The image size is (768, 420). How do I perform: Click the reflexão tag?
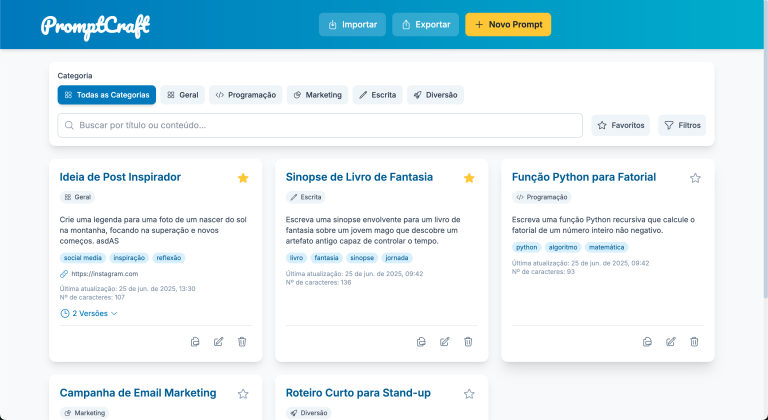click(168, 258)
